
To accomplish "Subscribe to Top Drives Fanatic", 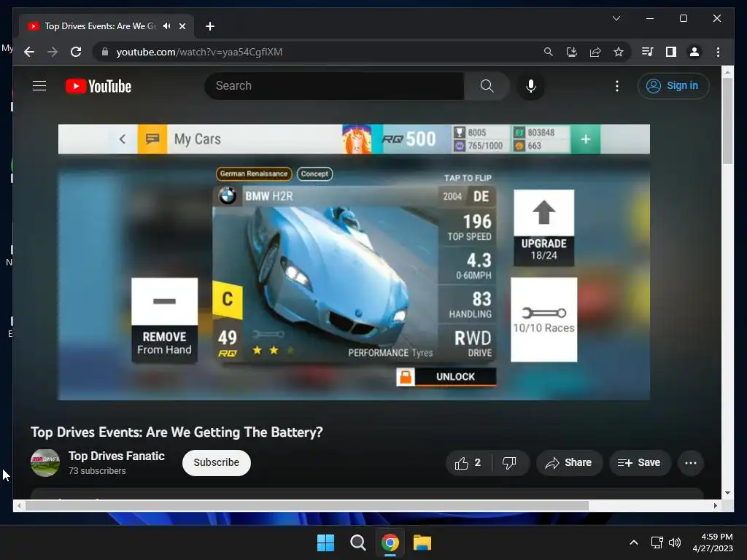I will (x=216, y=462).
